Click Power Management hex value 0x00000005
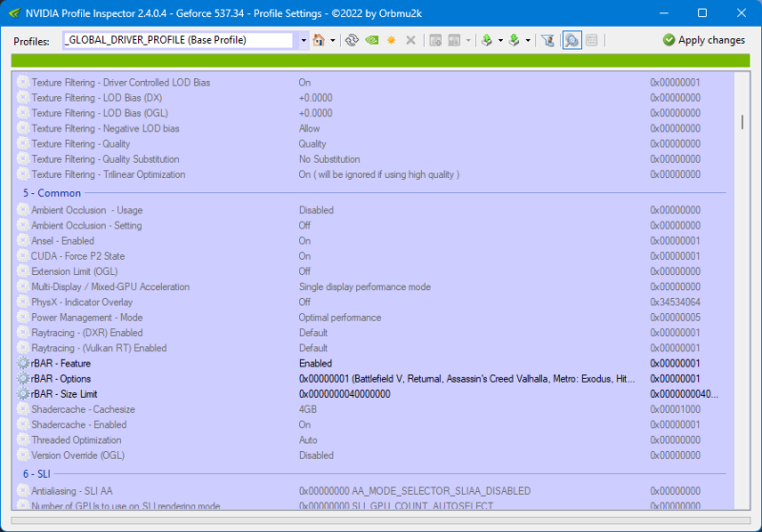The height and width of the screenshot is (532, 762). [675, 318]
